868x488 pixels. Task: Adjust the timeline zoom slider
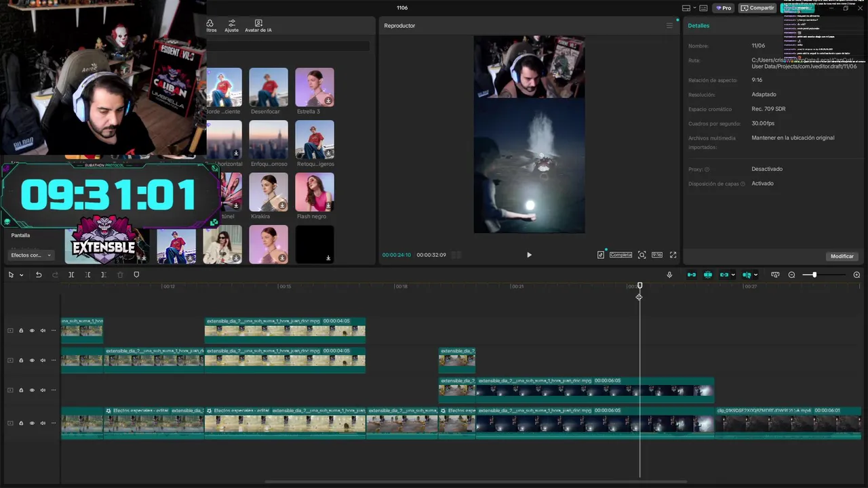tap(814, 274)
